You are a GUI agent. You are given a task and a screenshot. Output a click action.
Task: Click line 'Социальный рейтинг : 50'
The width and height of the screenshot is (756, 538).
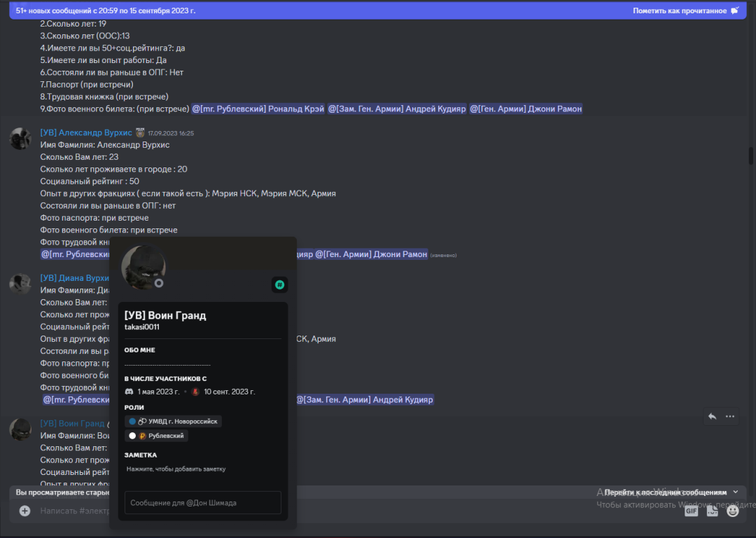90,181
